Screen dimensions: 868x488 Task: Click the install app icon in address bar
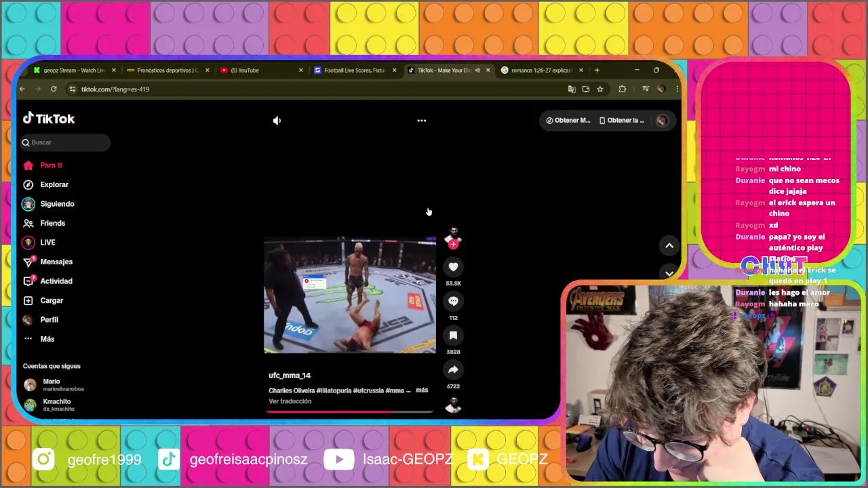tap(586, 89)
